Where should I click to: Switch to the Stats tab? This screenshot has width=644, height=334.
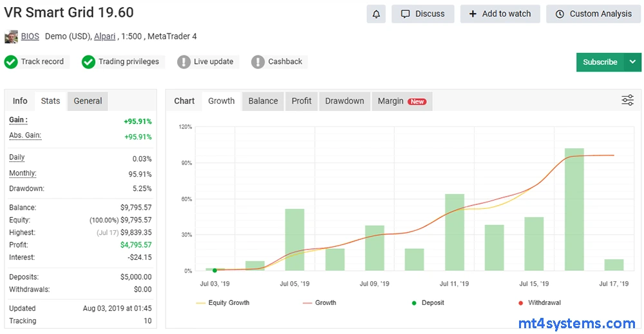[x=50, y=101]
